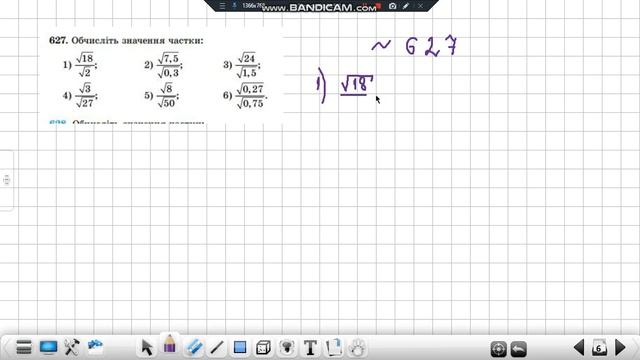Click the handwritten √18 expression
This screenshot has height=360, width=640.
pyautogui.click(x=356, y=85)
